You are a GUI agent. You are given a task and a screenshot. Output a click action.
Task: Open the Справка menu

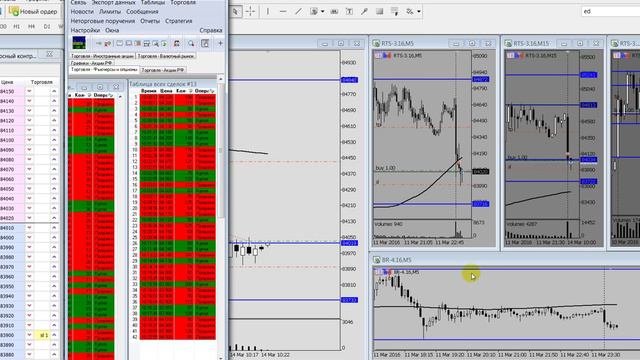tap(211, 30)
